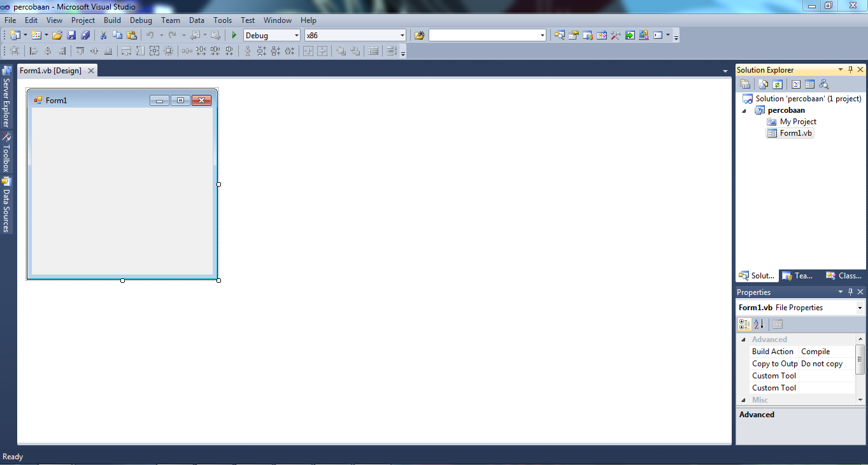Select Form1.vb in Solution Explorer
Viewport: 868px width, 465px height.
click(794, 132)
